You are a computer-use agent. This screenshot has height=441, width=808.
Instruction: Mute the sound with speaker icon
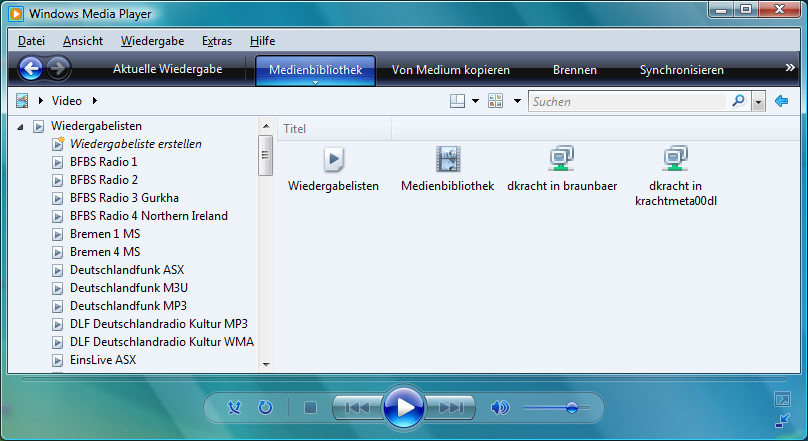coord(500,408)
